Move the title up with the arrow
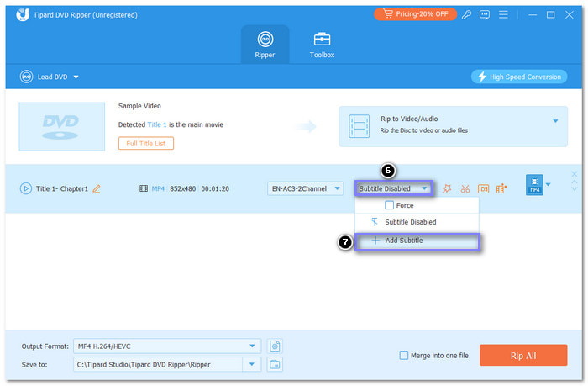Viewport: 588px width, 386px height. (x=574, y=182)
